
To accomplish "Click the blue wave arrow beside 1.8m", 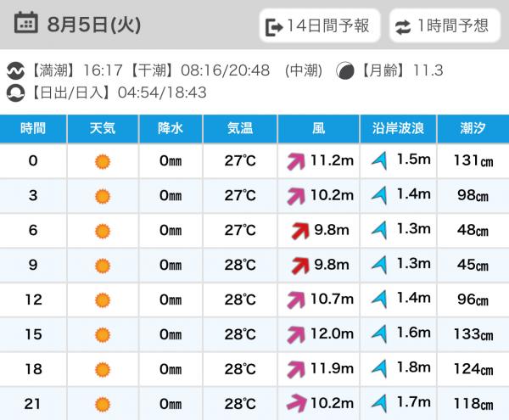I will coord(379,369).
